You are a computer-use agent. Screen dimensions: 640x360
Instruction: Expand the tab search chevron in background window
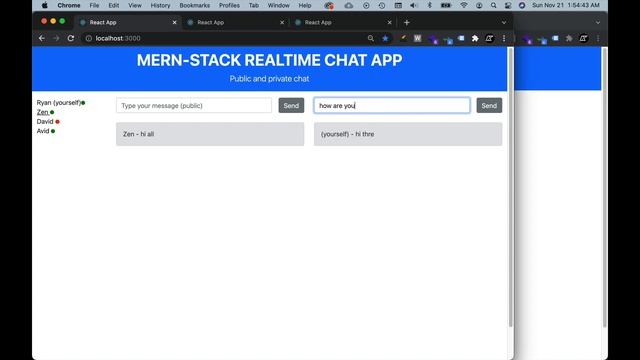[x=598, y=22]
